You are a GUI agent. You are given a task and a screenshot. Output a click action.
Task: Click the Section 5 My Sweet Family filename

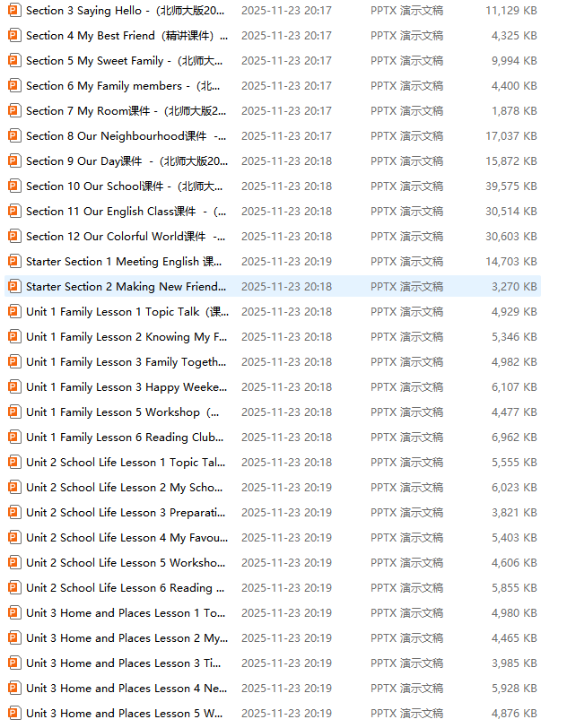click(x=124, y=61)
